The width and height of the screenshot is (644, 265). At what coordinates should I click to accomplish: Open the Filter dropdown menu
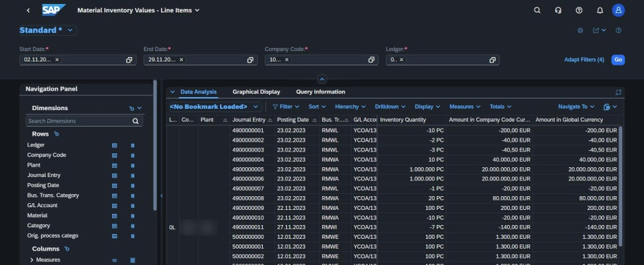point(286,107)
